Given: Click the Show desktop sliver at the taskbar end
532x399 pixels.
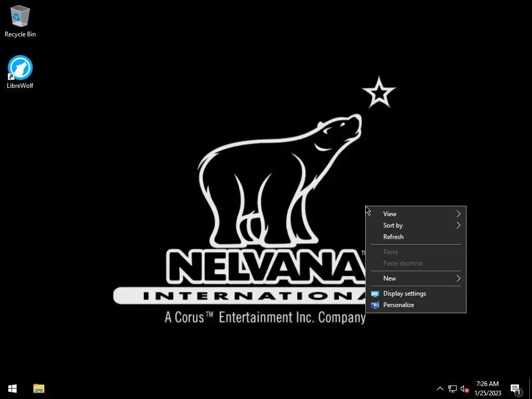Looking at the screenshot, I should coord(530,389).
